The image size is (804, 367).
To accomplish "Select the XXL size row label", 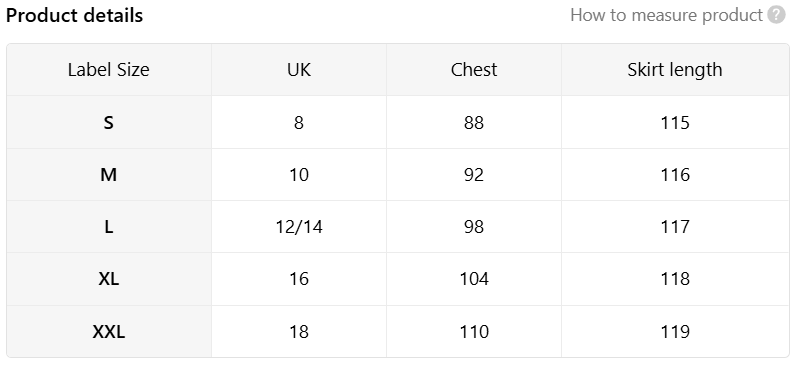I will point(109,332).
